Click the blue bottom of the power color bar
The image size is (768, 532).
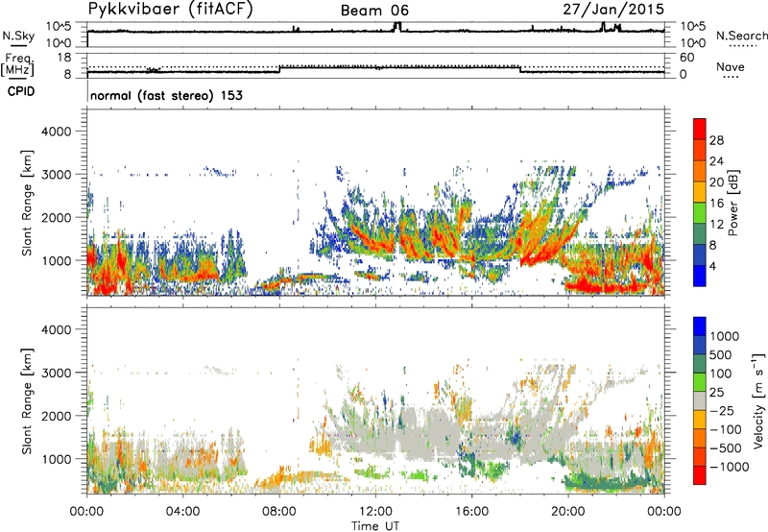700,276
